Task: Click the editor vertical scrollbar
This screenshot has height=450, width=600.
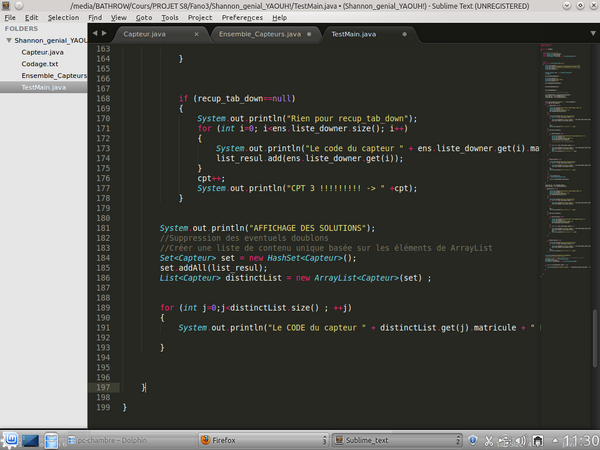Action: 596,340
